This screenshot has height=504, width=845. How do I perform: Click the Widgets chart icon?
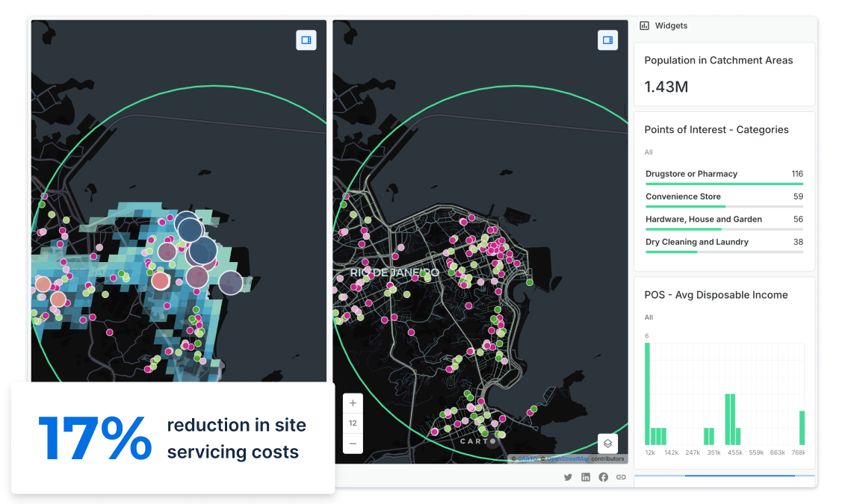point(645,25)
